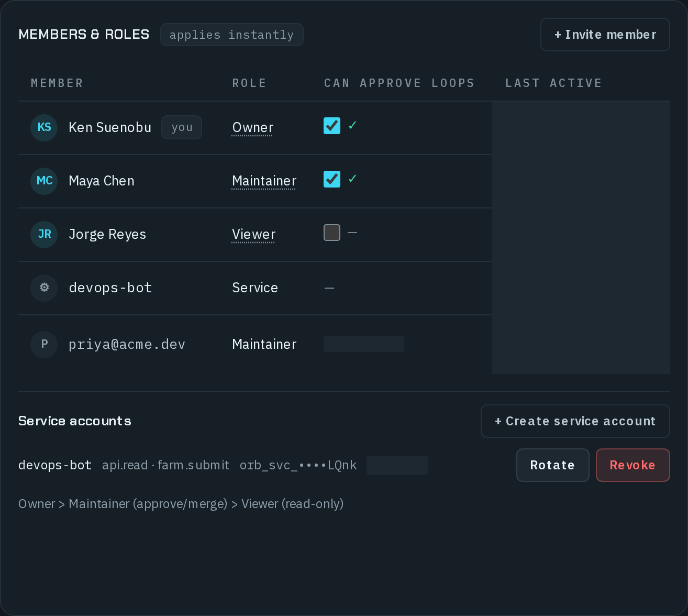Click the KS avatar for Ken Suenobu
The height and width of the screenshot is (616, 688).
(x=44, y=127)
